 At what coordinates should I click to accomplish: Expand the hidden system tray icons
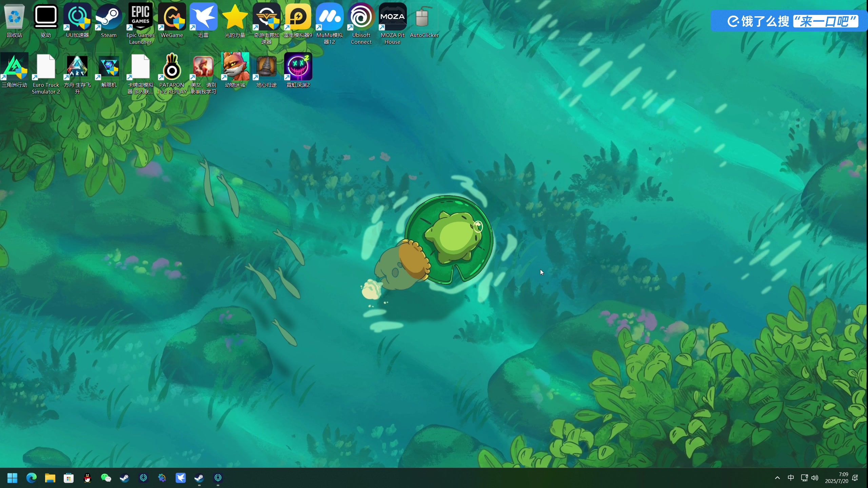click(x=777, y=478)
